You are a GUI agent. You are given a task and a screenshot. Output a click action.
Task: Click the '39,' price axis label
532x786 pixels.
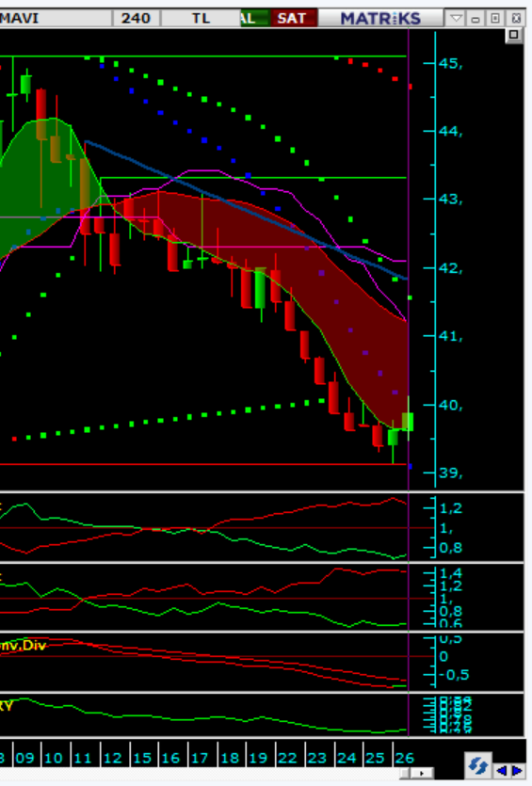tap(450, 473)
